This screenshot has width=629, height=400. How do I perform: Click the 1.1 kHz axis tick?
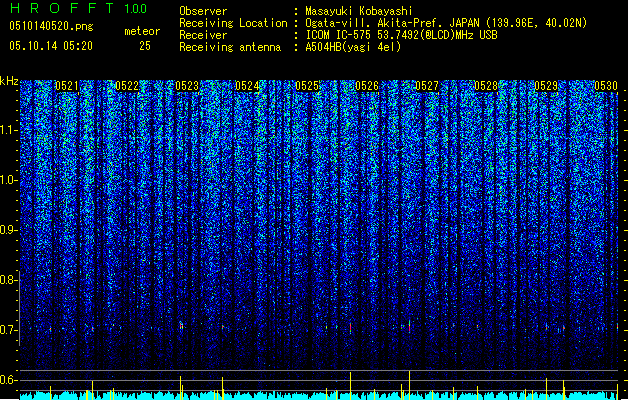[x=9, y=130]
